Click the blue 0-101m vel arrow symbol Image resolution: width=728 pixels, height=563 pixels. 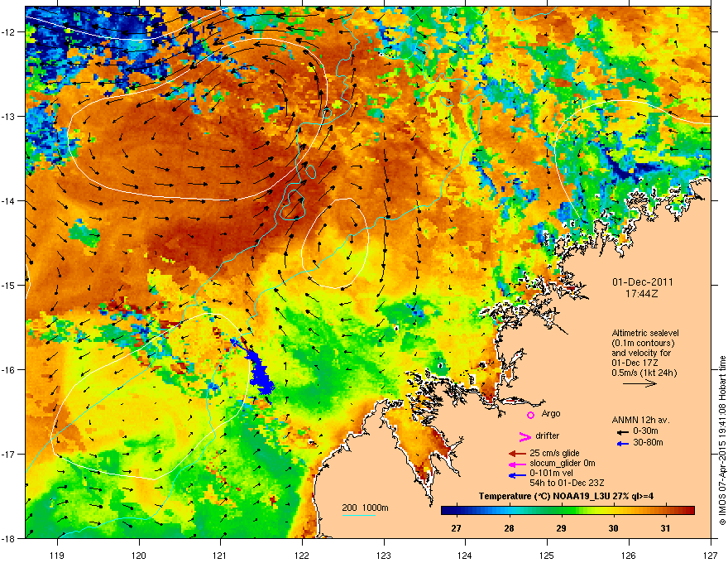tap(517, 474)
